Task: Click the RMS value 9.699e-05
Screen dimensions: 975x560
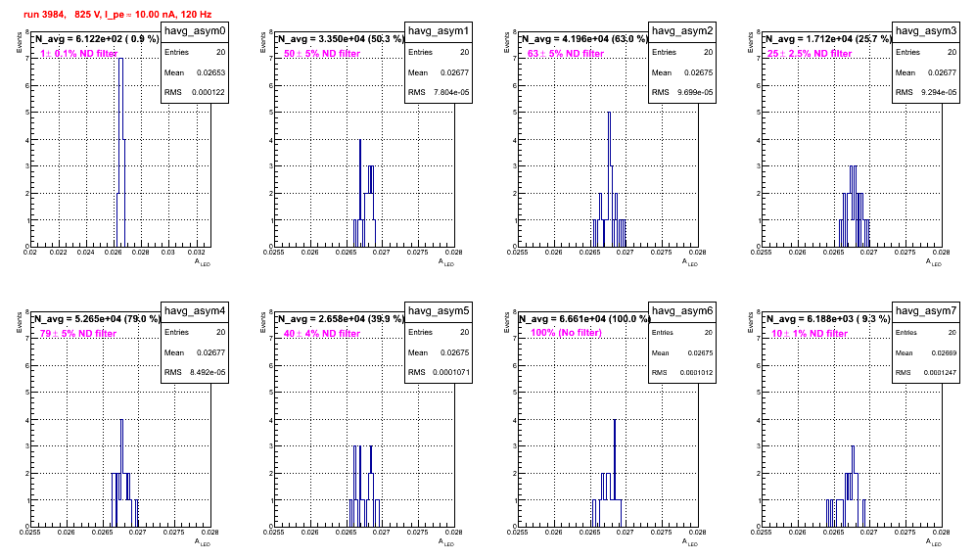Action: (x=695, y=92)
